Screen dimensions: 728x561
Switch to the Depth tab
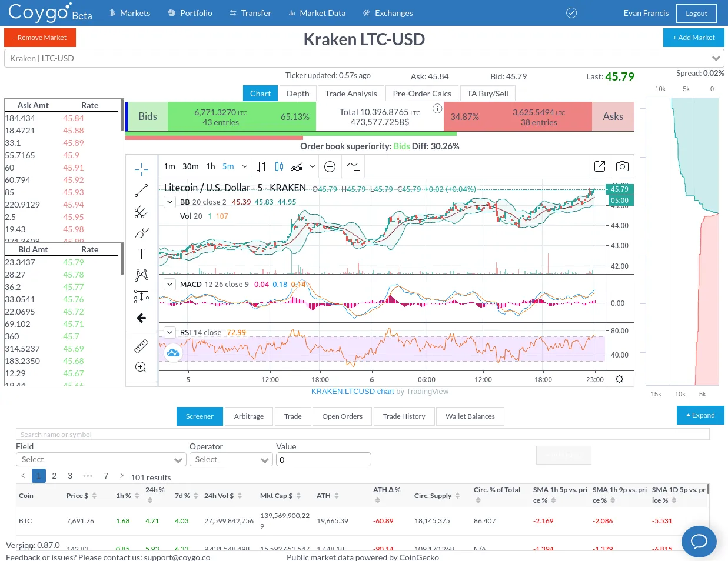298,93
